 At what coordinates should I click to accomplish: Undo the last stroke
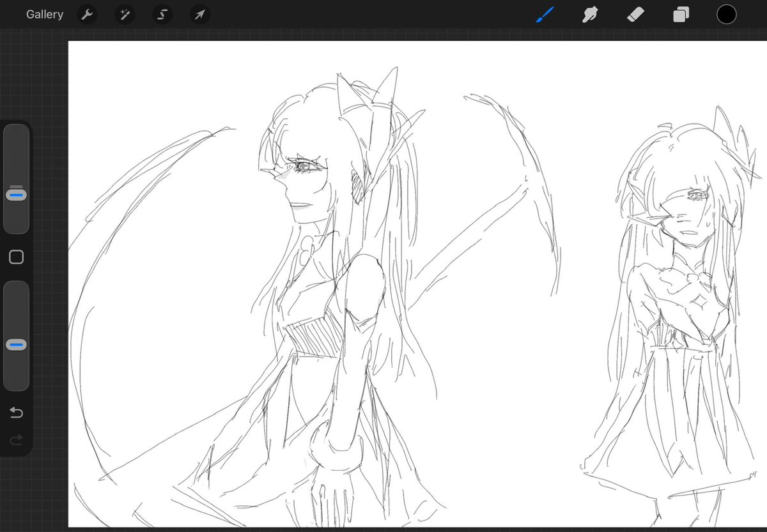pos(17,413)
